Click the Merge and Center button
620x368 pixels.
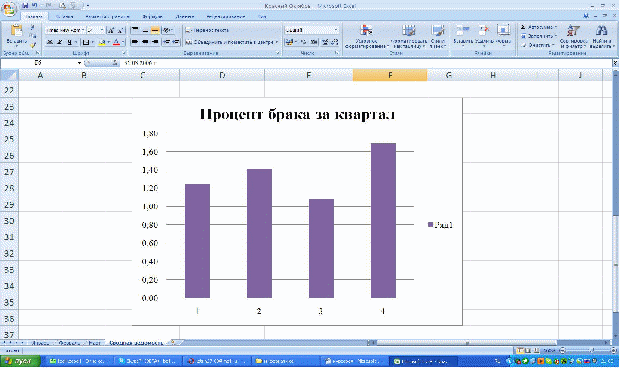(x=231, y=42)
